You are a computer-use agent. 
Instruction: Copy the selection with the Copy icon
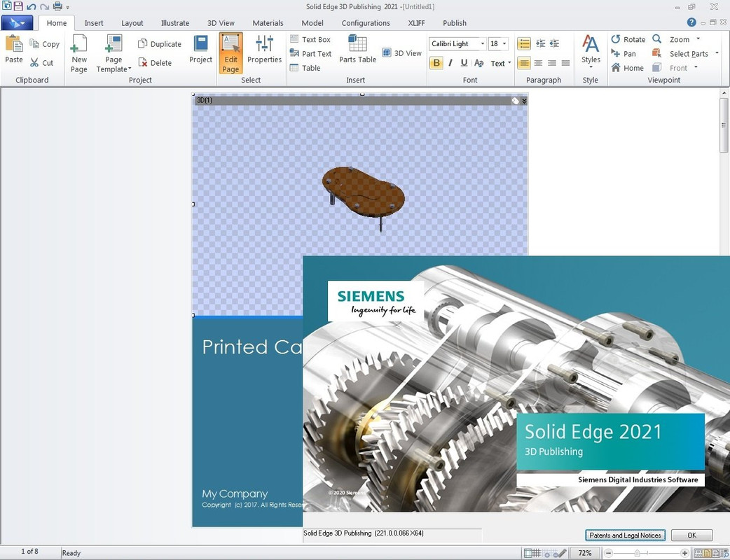tap(34, 43)
